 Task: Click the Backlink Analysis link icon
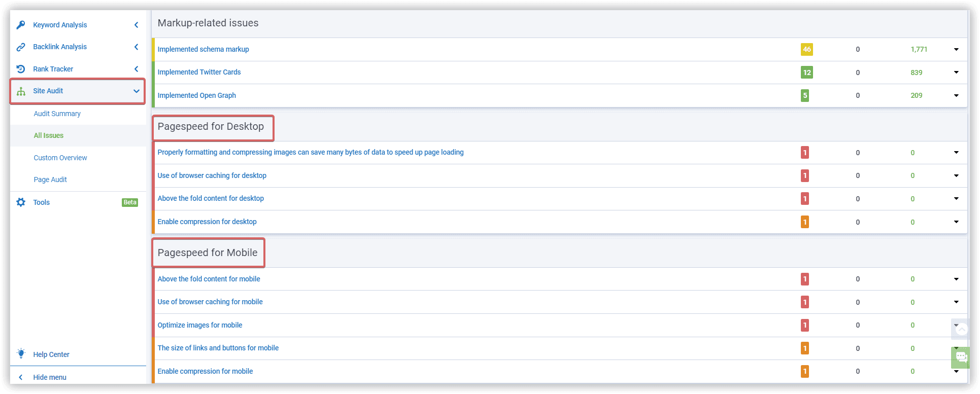(21, 47)
